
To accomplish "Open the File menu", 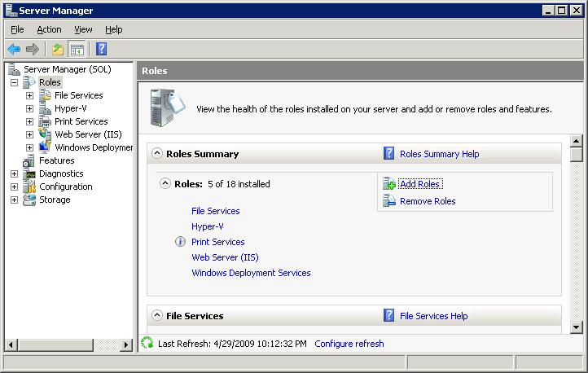I will [17, 29].
